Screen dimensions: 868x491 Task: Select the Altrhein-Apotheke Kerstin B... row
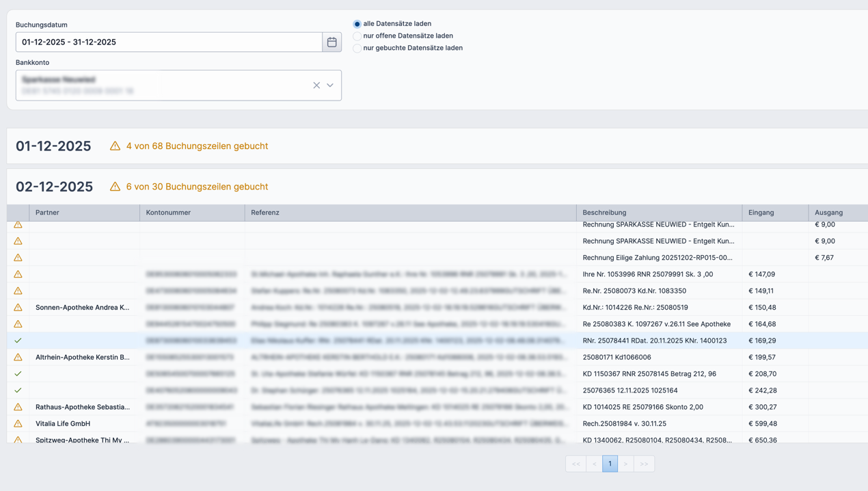coord(83,357)
